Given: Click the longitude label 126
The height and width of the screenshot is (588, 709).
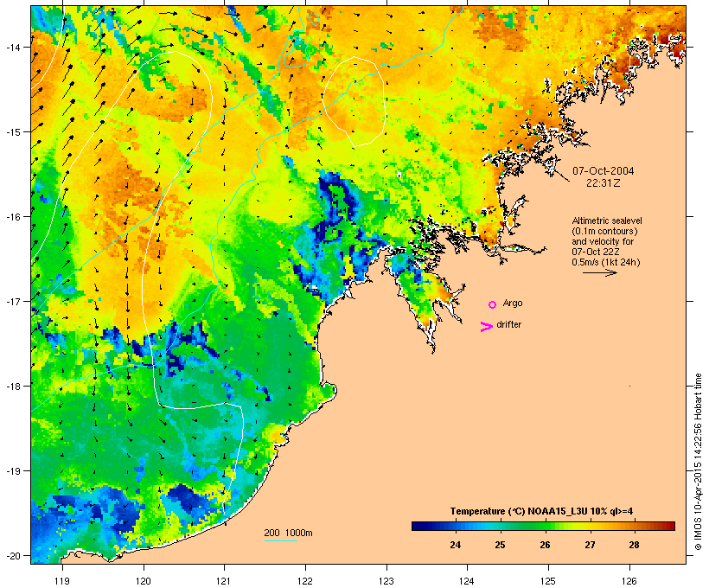Looking at the screenshot, I should (x=629, y=581).
